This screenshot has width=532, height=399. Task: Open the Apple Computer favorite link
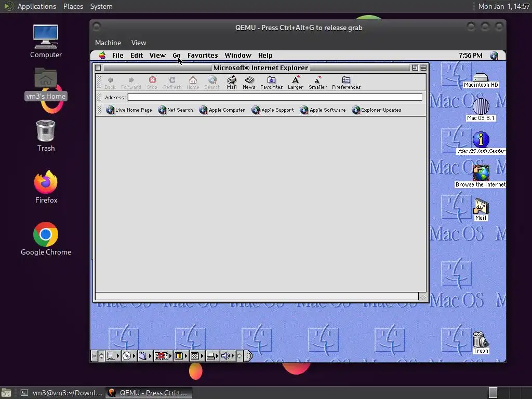(222, 110)
